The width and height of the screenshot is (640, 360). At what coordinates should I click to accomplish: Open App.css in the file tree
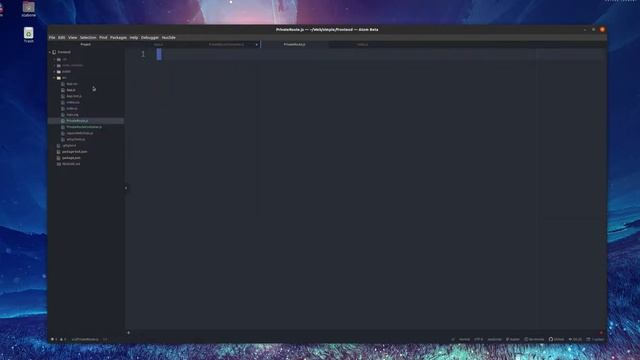point(71,84)
